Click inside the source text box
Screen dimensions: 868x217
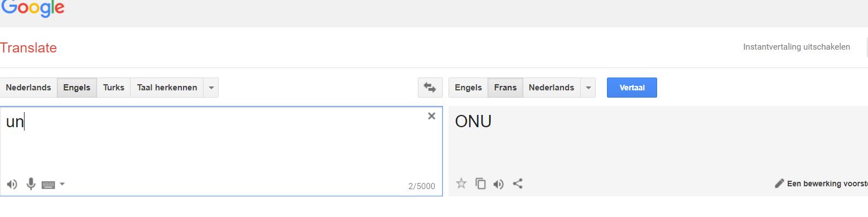pos(221,151)
